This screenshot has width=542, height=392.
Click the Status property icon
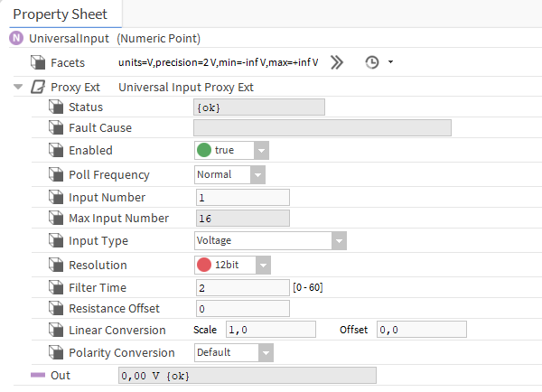pyautogui.click(x=56, y=107)
